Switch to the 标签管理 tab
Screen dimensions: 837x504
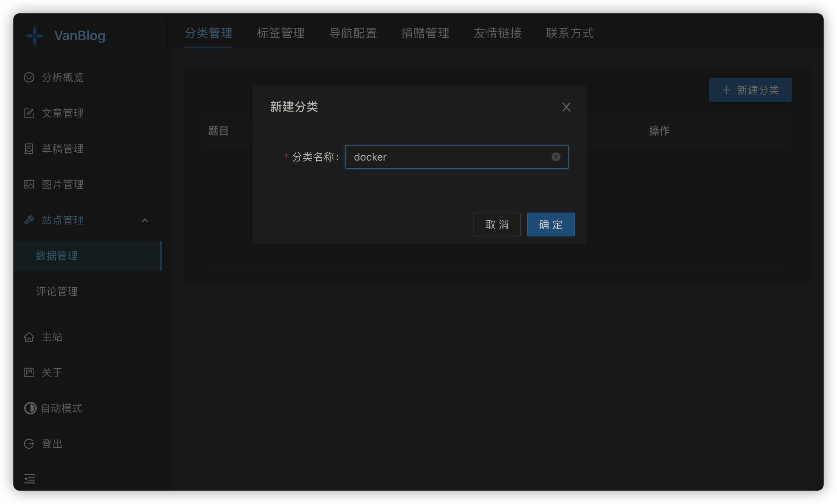tap(281, 33)
